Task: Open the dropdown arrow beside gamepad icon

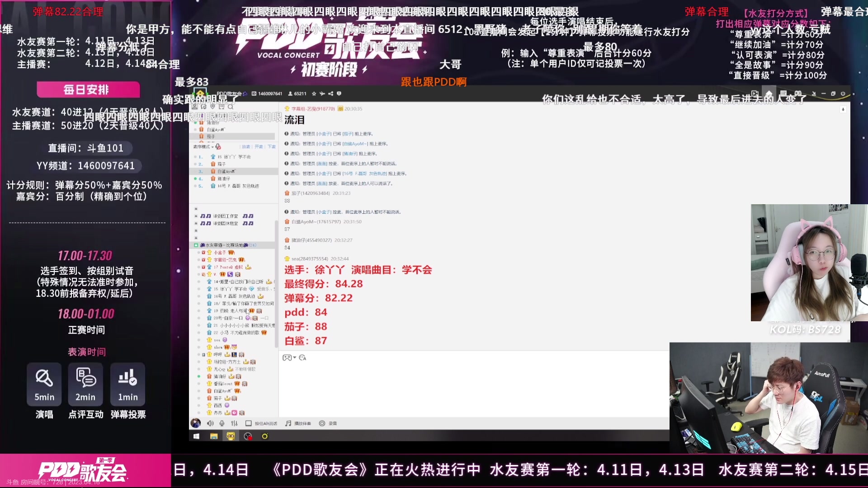Action: pos(295,357)
